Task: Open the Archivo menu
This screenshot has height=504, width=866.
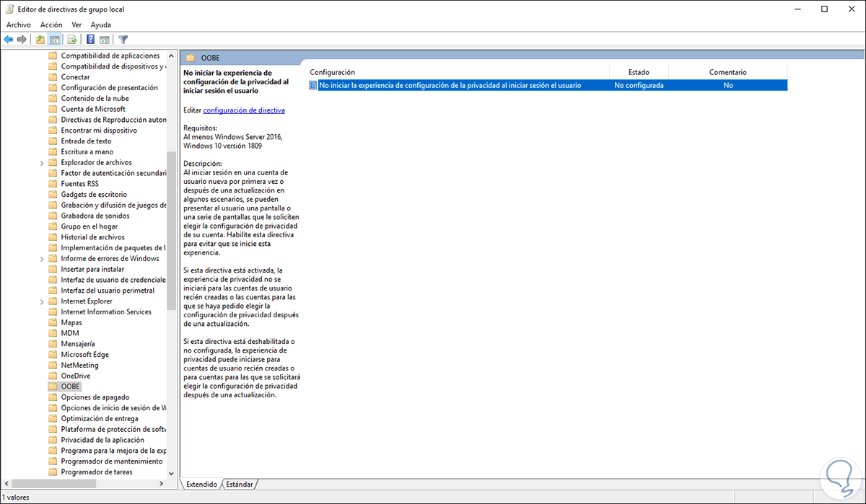Action: (x=18, y=25)
